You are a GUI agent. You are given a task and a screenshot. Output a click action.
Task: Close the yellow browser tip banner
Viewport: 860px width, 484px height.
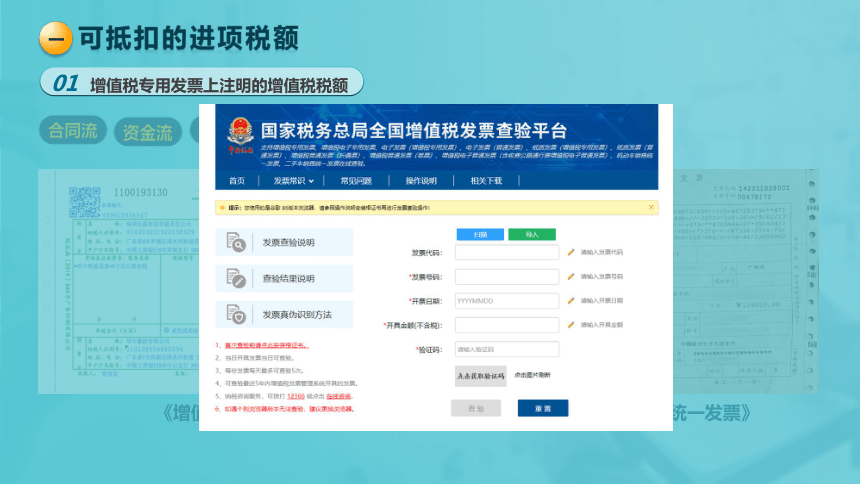click(x=651, y=207)
